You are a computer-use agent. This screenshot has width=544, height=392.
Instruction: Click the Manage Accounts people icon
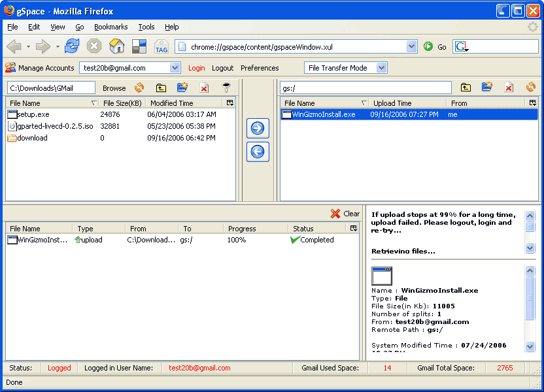(10, 67)
